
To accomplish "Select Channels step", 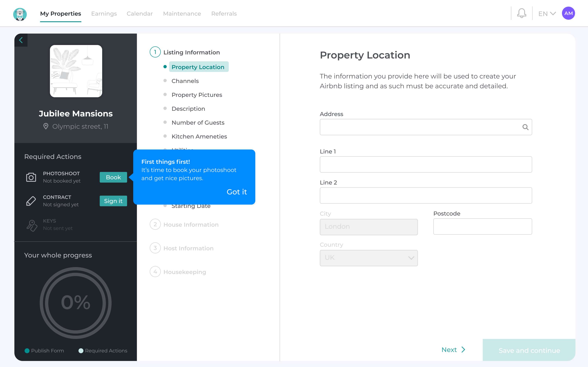I will pyautogui.click(x=185, y=81).
